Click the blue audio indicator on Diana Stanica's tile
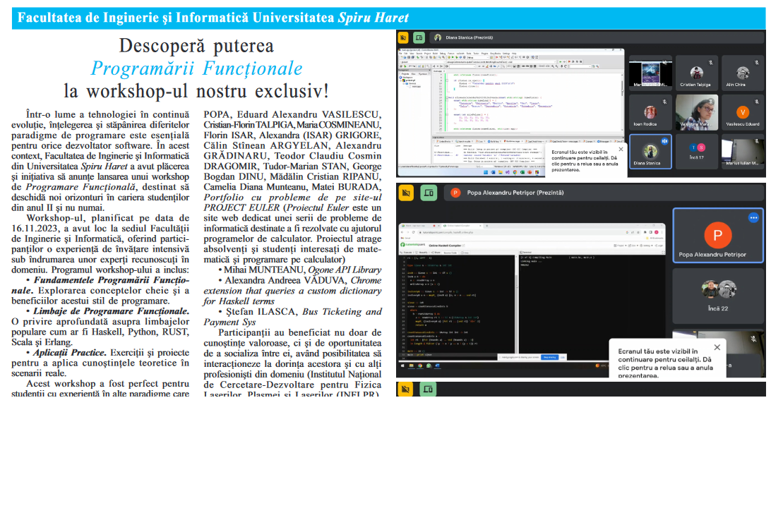 (664, 140)
